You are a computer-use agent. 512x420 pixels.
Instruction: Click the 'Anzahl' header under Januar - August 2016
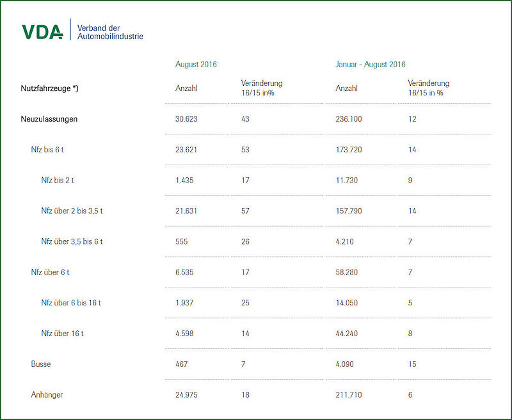point(346,88)
